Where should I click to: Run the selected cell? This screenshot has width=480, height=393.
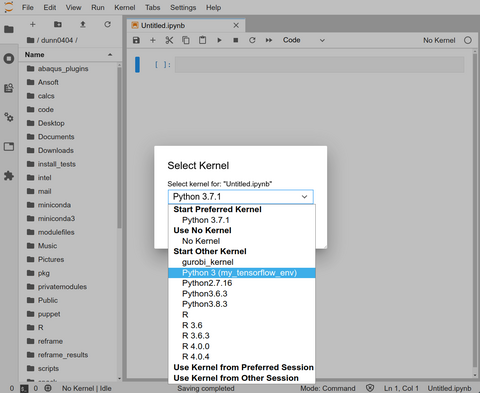(219, 40)
